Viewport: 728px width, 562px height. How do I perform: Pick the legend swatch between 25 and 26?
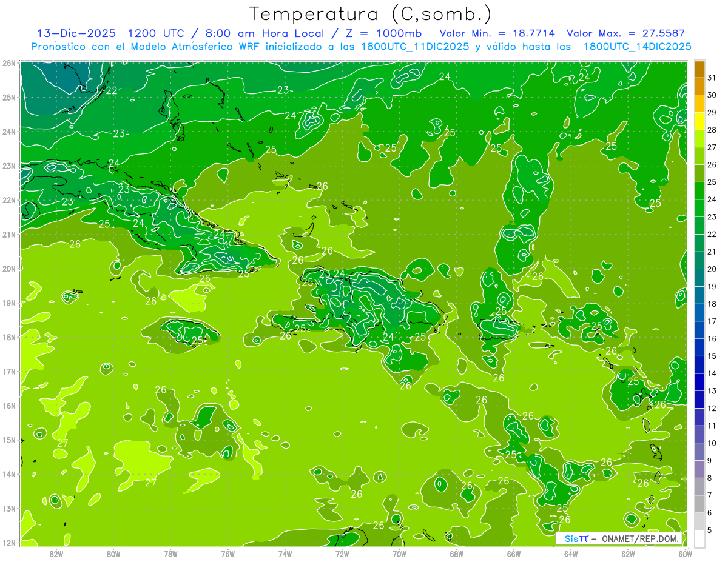699,173
